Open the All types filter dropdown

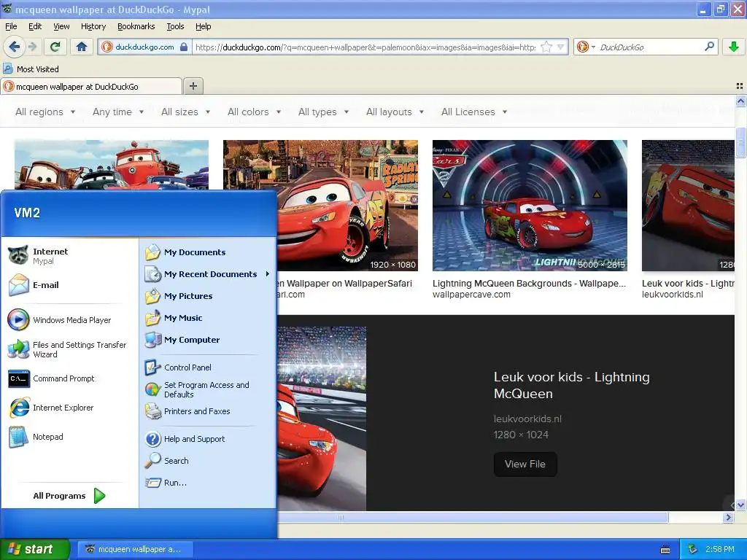point(323,112)
